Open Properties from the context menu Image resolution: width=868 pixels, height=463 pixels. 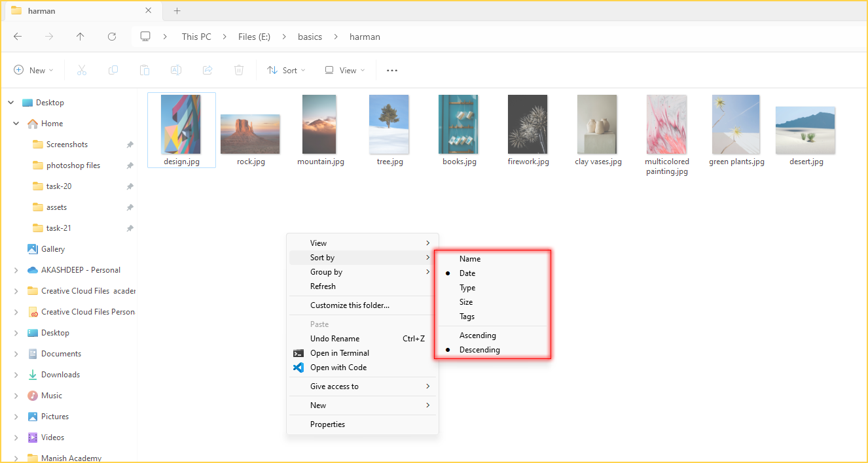(327, 424)
